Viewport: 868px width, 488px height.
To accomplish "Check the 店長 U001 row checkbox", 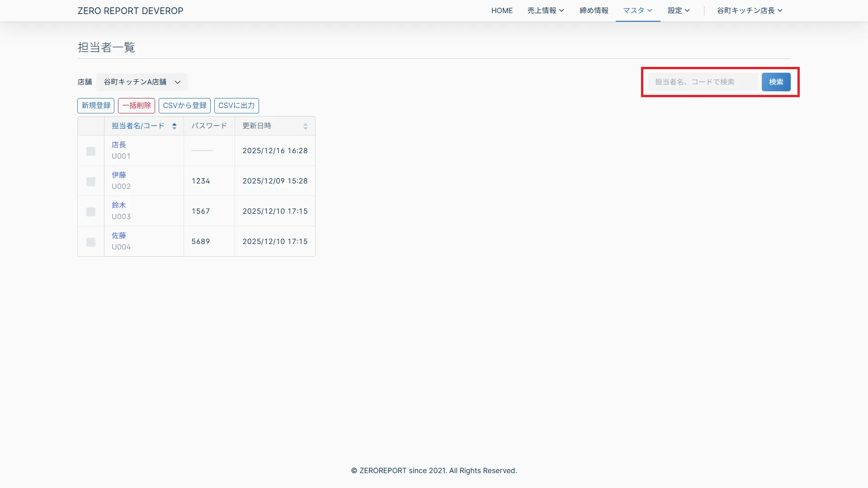I will tap(91, 151).
